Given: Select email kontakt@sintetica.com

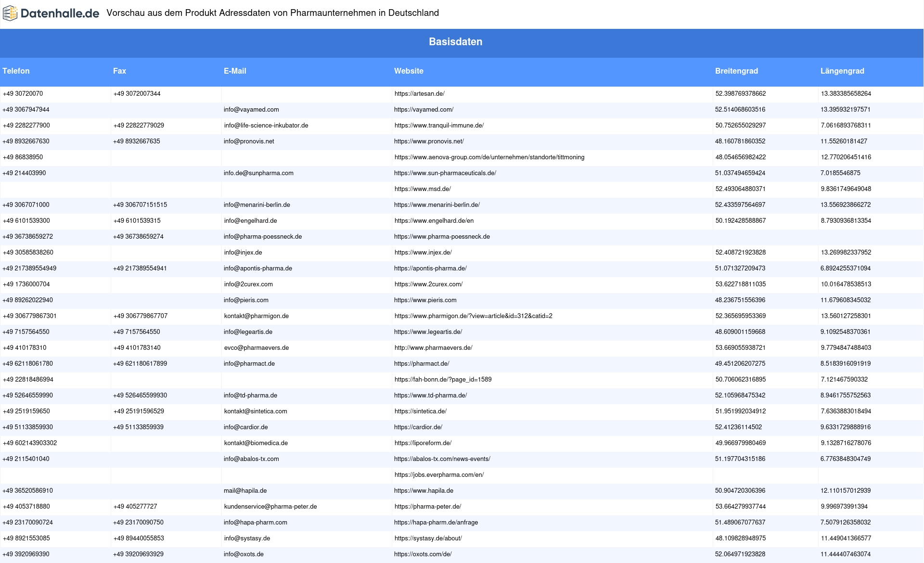Looking at the screenshot, I should pos(256,411).
